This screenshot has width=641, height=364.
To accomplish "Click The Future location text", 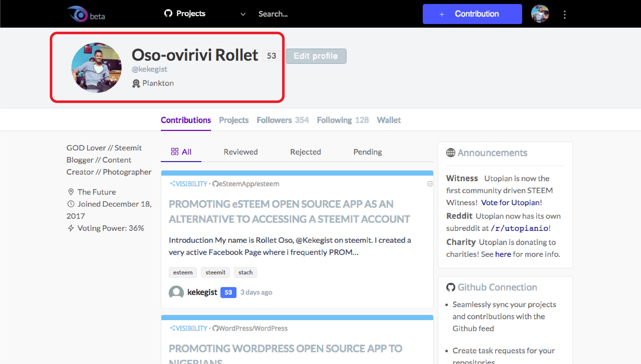I will coord(96,192).
